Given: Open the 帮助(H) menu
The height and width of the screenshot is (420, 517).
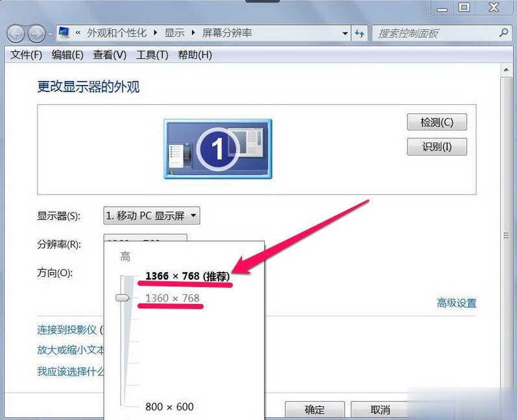Looking at the screenshot, I should (x=195, y=54).
